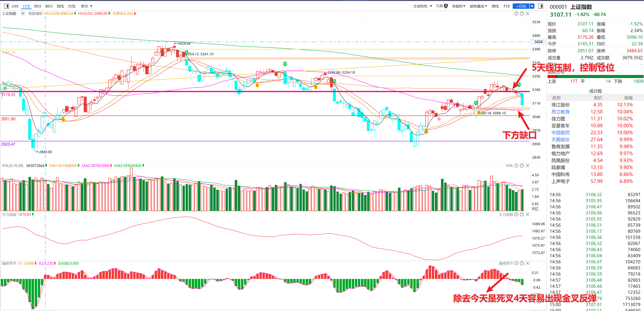Close the 主力追踪 indicator panel
Screen dimensions: 644x311
pyautogui.click(x=528, y=214)
